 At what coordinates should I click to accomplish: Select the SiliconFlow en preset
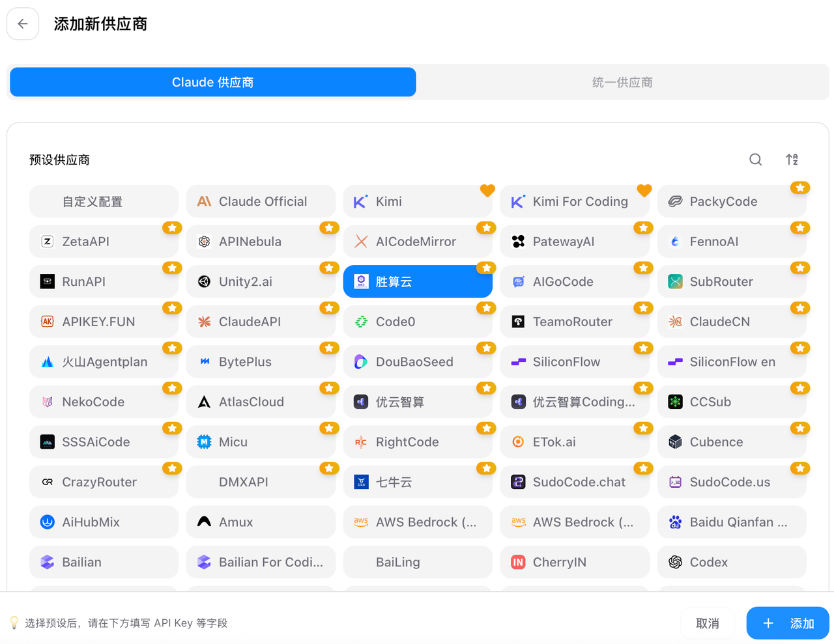tap(732, 361)
